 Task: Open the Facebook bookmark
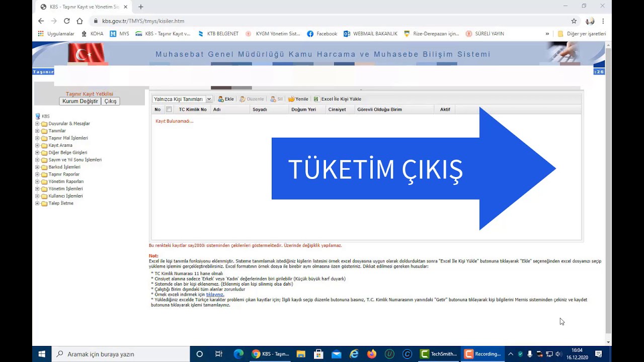coord(322,34)
